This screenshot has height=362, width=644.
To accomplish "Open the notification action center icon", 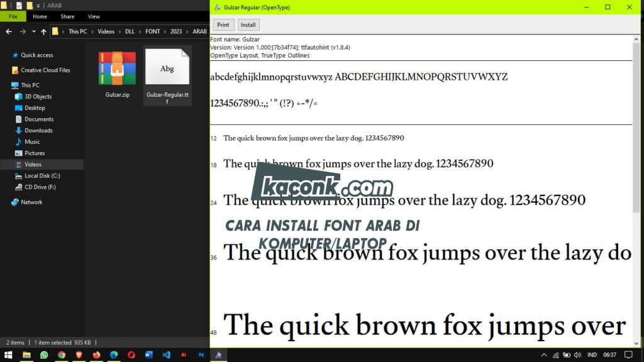I will click(x=628, y=355).
